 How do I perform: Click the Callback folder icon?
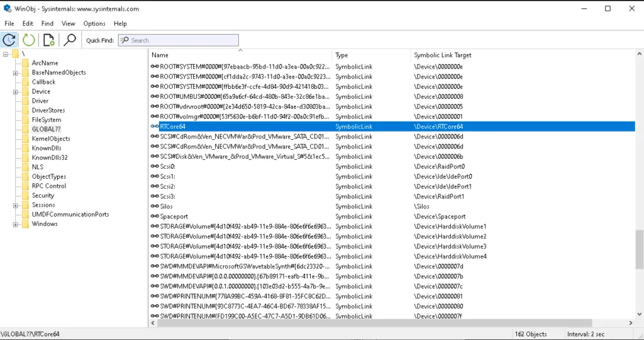pyautogui.click(x=25, y=82)
